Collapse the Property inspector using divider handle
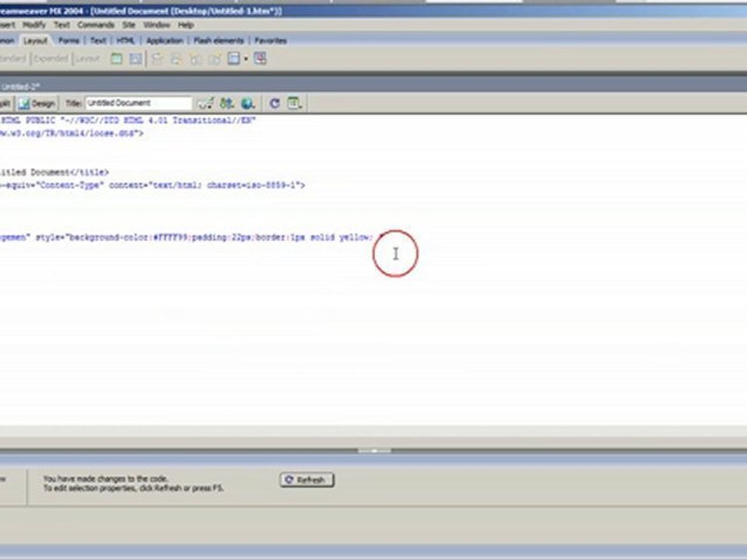 pyautogui.click(x=374, y=450)
